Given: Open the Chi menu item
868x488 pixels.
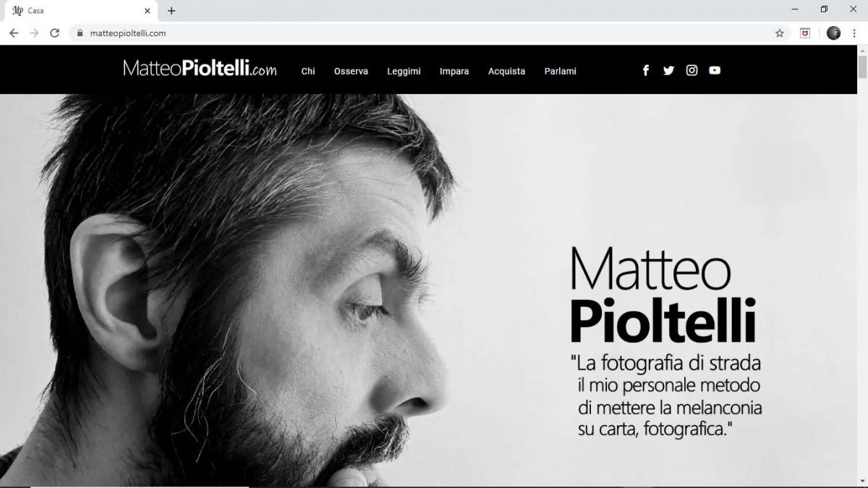Looking at the screenshot, I should [308, 71].
